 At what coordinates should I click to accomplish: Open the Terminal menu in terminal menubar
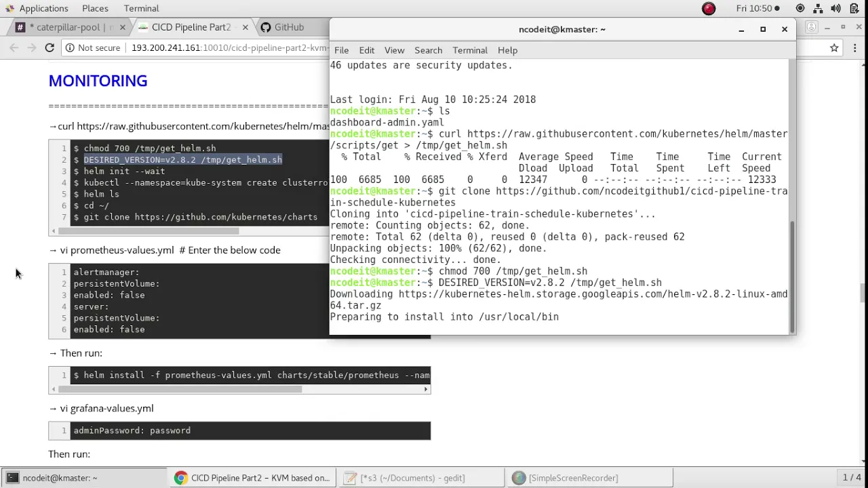(470, 50)
